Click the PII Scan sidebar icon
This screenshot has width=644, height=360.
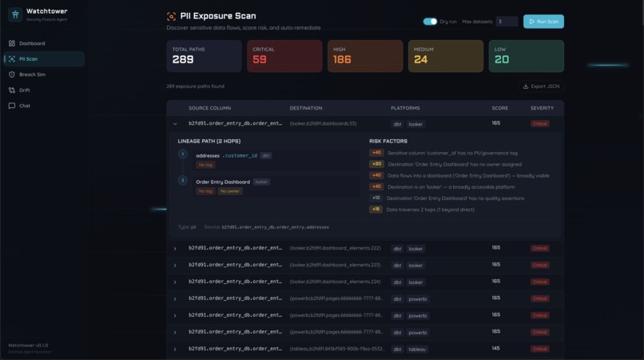tap(12, 59)
